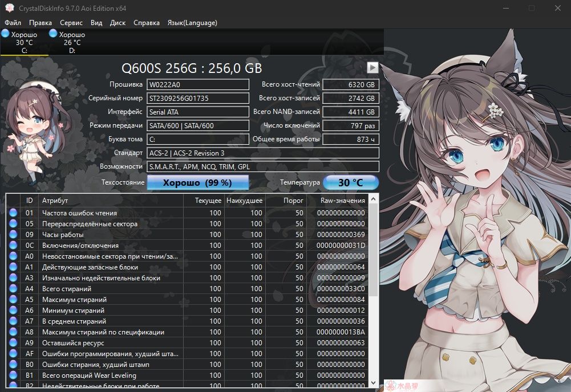Click status orb next to Часы работы row
571x392 pixels.
click(x=13, y=234)
